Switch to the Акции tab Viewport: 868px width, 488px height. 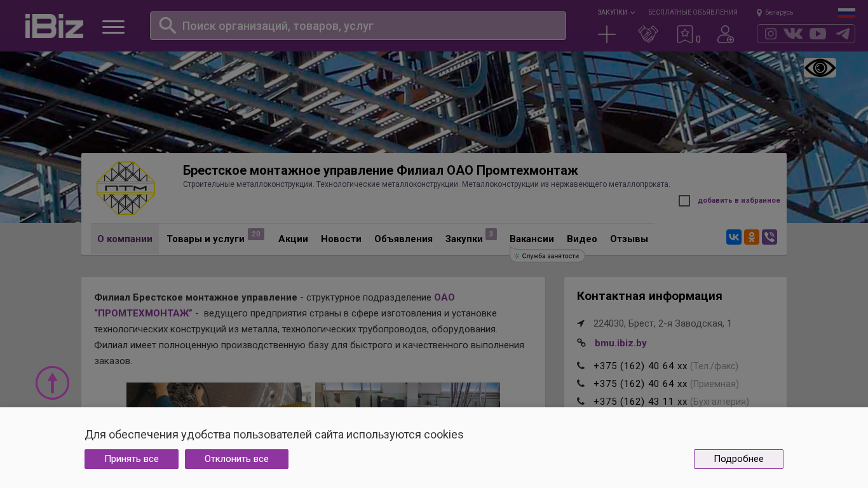293,239
